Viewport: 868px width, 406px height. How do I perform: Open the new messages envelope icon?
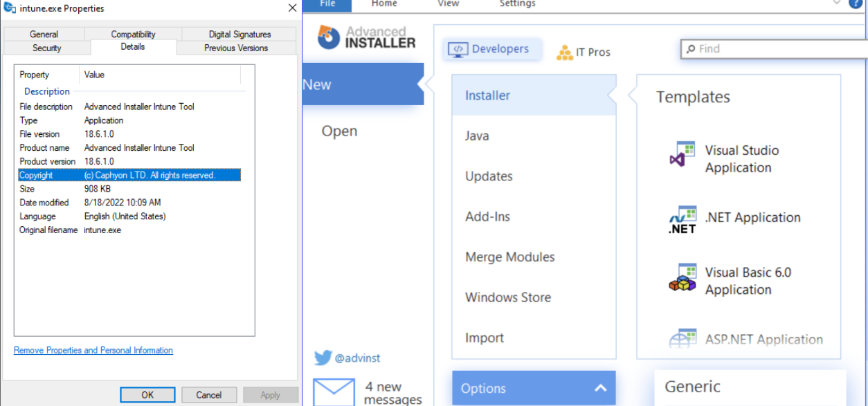click(334, 392)
